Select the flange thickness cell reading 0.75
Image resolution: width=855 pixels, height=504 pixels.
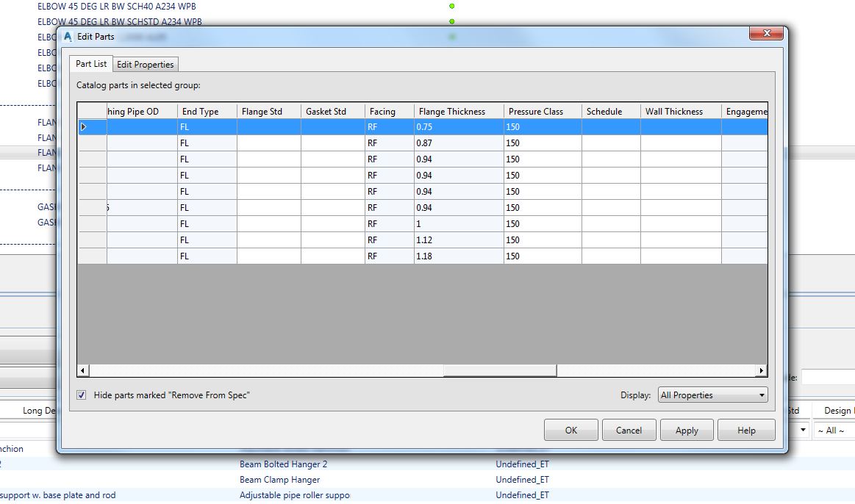click(x=459, y=127)
